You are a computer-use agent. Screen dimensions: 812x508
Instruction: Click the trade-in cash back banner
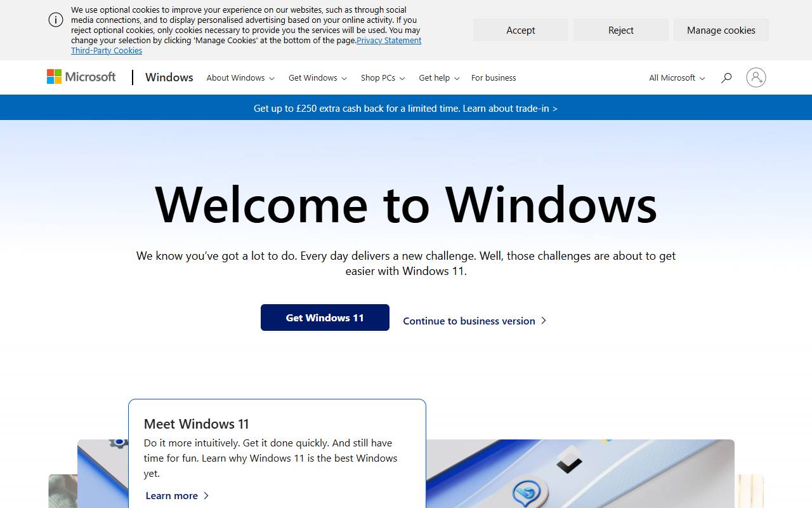pyautogui.click(x=406, y=108)
